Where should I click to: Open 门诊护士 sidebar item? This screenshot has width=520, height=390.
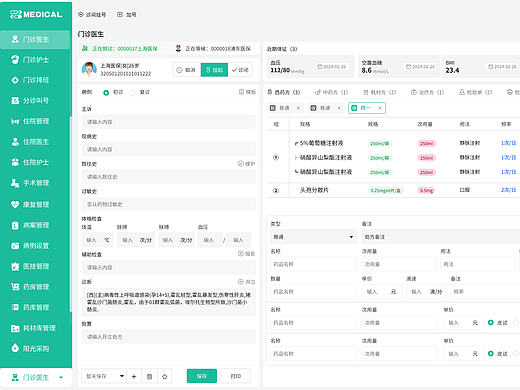[35, 60]
